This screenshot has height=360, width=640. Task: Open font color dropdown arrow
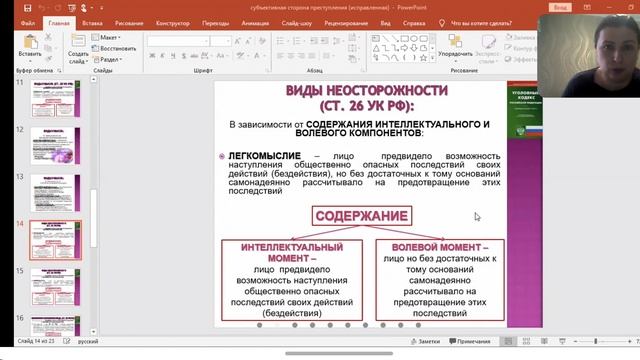click(x=264, y=56)
